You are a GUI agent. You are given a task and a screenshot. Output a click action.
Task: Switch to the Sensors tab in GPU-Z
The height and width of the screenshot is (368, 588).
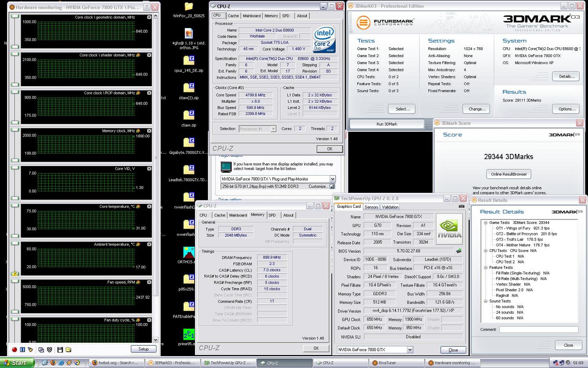pyautogui.click(x=371, y=207)
